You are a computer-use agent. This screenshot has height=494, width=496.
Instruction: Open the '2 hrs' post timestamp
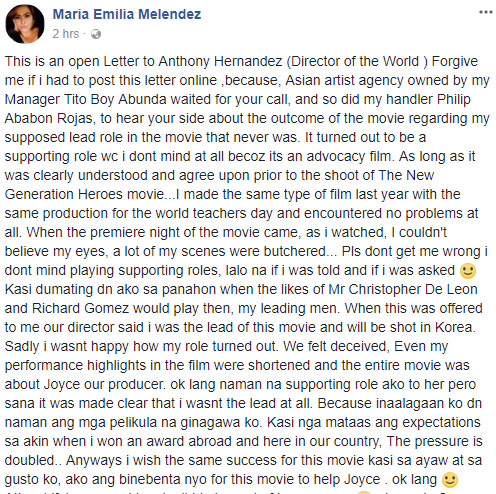pyautogui.click(x=66, y=34)
